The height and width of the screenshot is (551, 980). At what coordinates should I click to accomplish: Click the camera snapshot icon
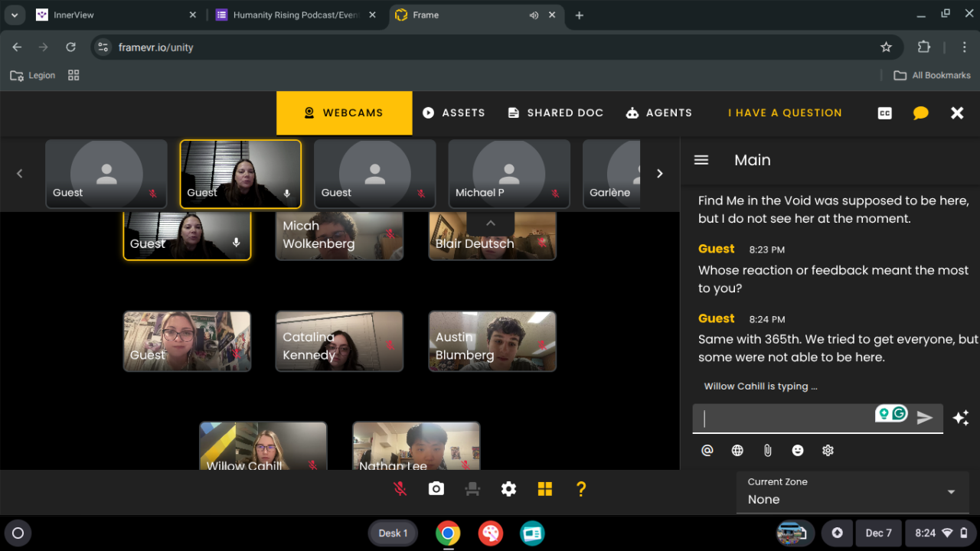tap(436, 489)
